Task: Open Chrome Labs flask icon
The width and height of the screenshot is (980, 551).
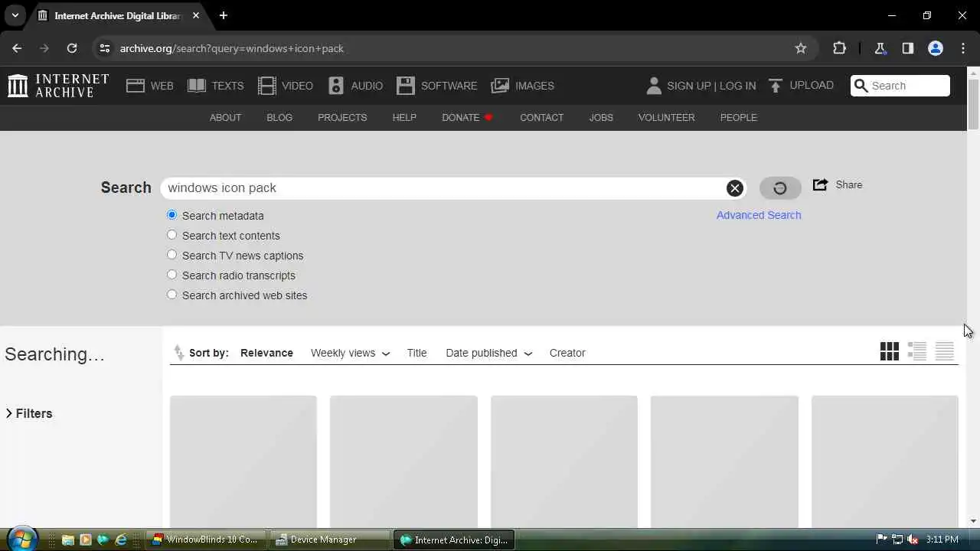Action: [880, 48]
